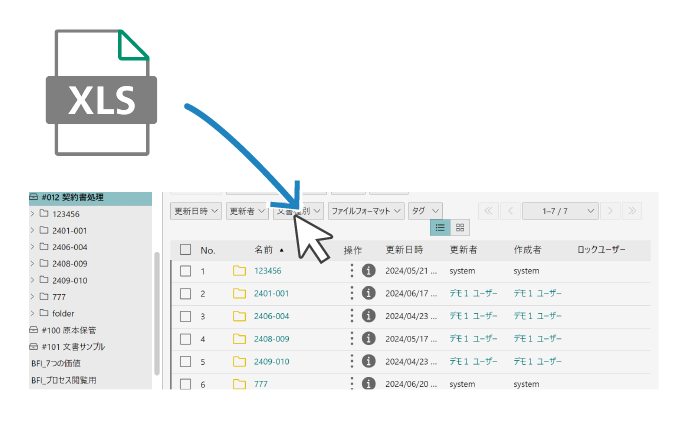Check the box for row 1

(x=185, y=271)
